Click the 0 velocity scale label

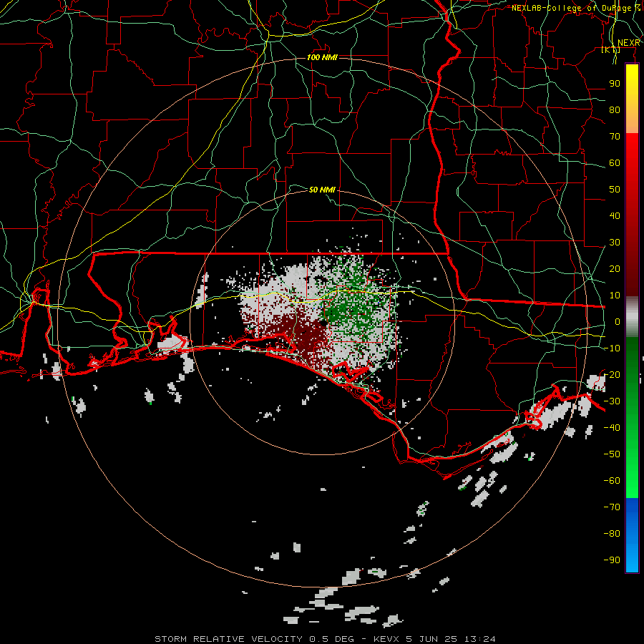[x=618, y=321]
